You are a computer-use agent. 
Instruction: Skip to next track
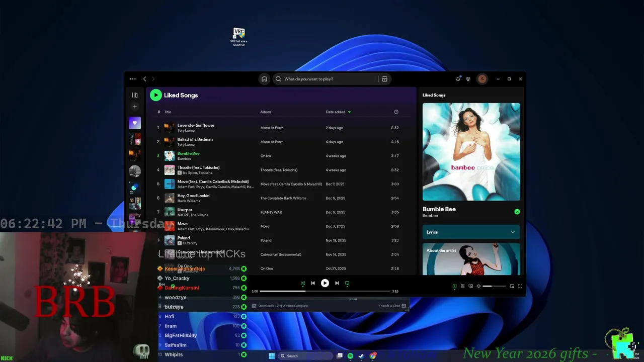[337, 283]
